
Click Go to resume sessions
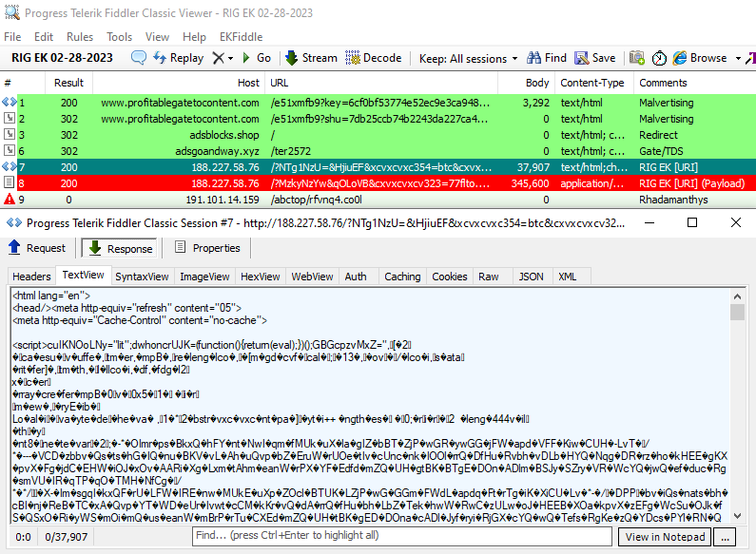point(255,58)
